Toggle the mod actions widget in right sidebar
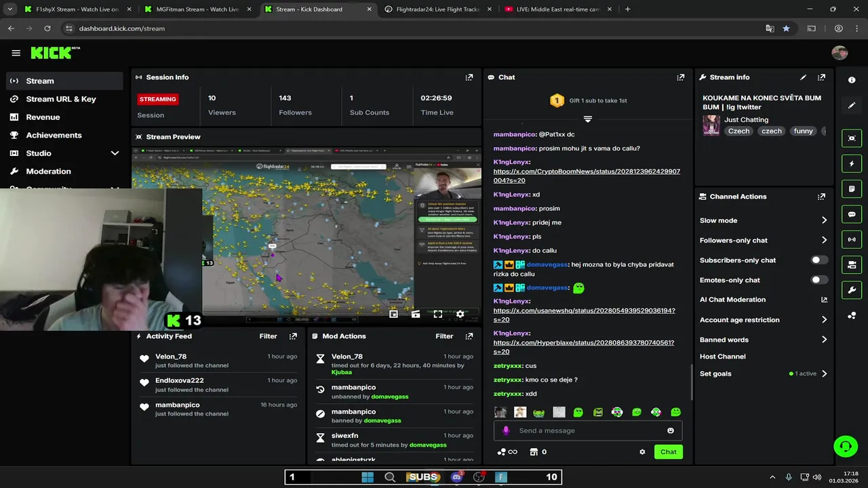This screenshot has width=868, height=488. [x=852, y=264]
